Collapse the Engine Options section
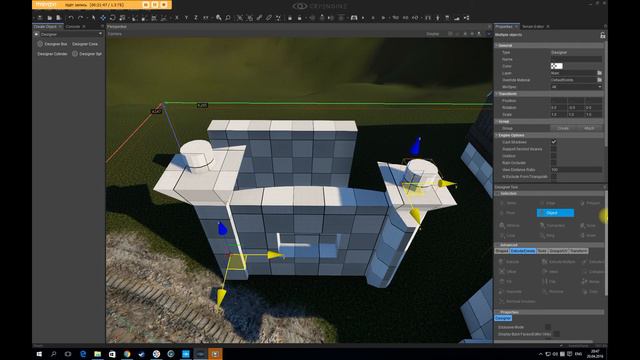 coord(549,135)
